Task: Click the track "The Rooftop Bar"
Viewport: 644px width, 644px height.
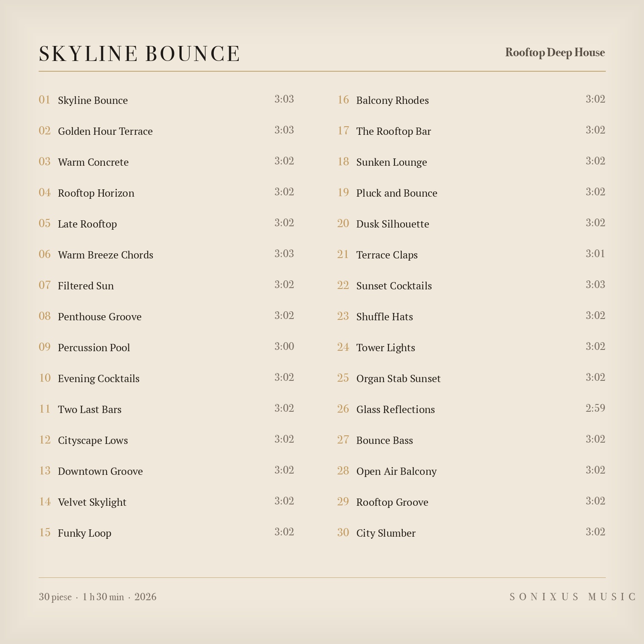Action: click(394, 131)
